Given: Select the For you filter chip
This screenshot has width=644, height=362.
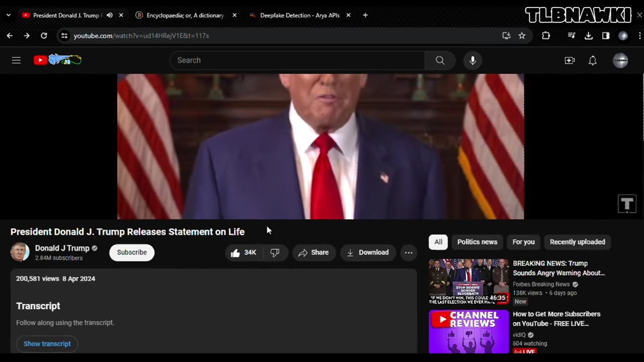Looking at the screenshot, I should [523, 242].
